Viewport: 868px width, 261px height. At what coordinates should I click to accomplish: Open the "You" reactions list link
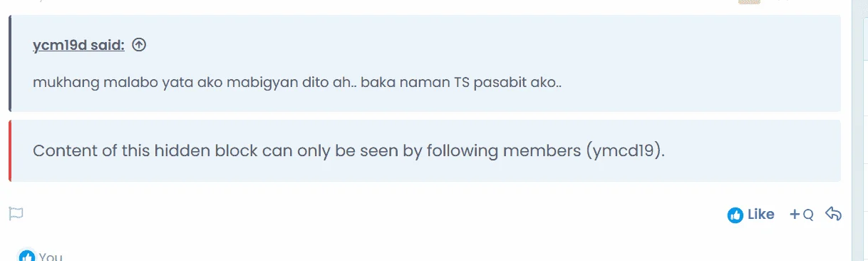51,257
